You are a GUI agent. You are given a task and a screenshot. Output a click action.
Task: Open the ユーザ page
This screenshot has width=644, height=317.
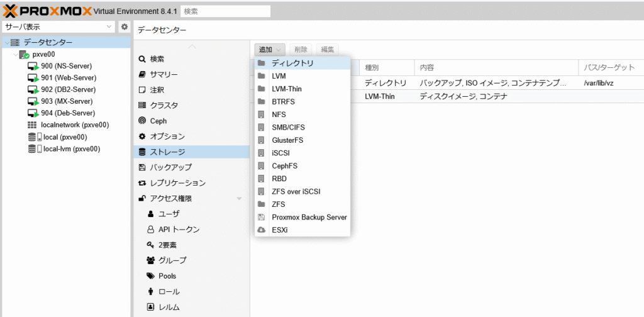pyautogui.click(x=192, y=214)
